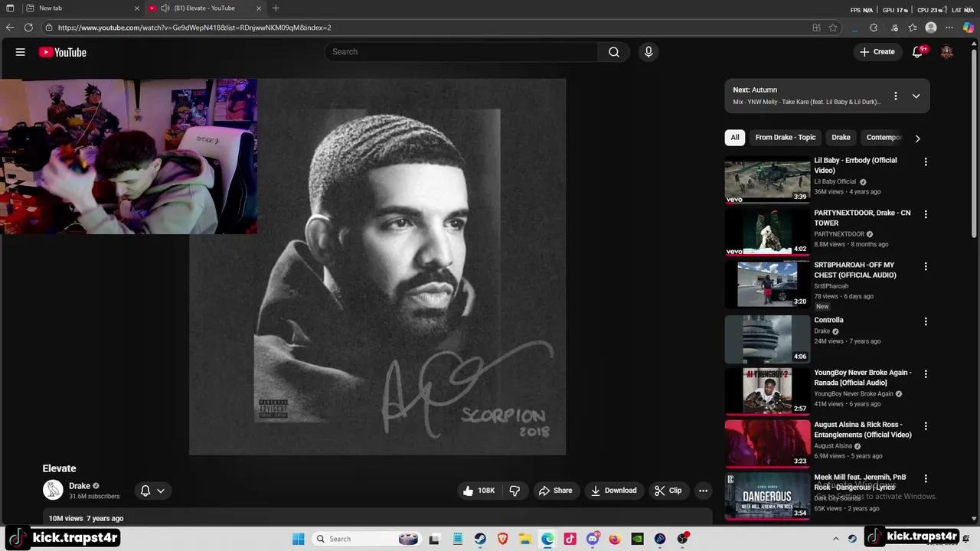Open options for OFF MY CHEST video

click(x=926, y=266)
